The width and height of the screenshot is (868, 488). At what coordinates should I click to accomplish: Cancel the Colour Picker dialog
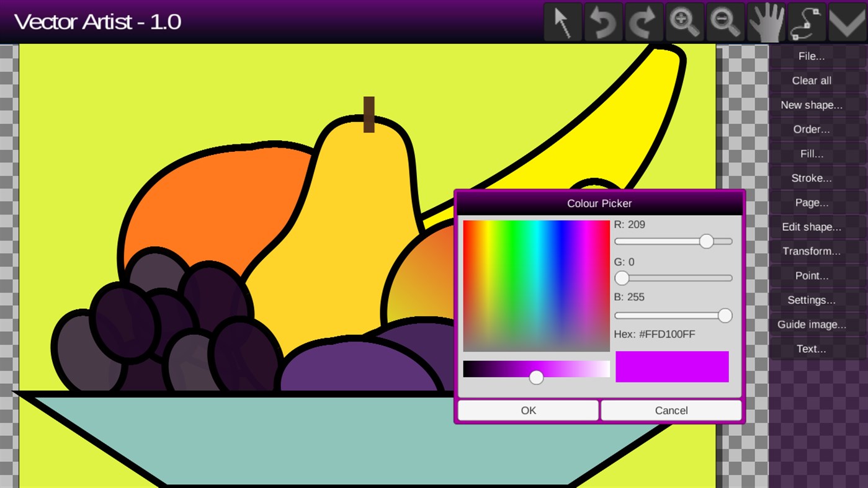(671, 410)
